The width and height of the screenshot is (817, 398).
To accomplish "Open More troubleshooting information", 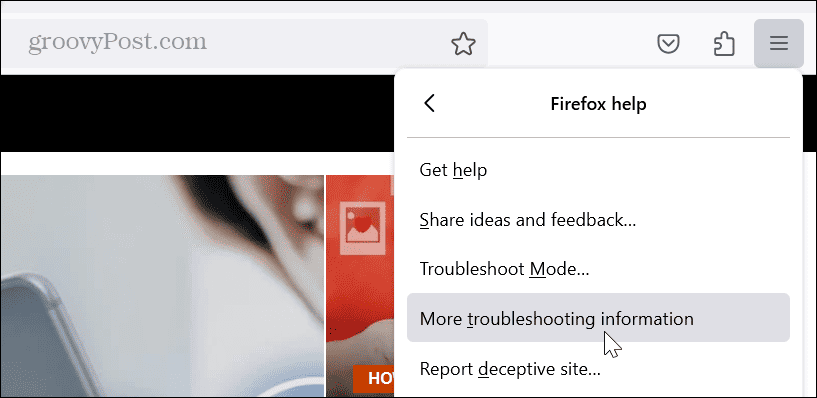I will pyautogui.click(x=598, y=318).
